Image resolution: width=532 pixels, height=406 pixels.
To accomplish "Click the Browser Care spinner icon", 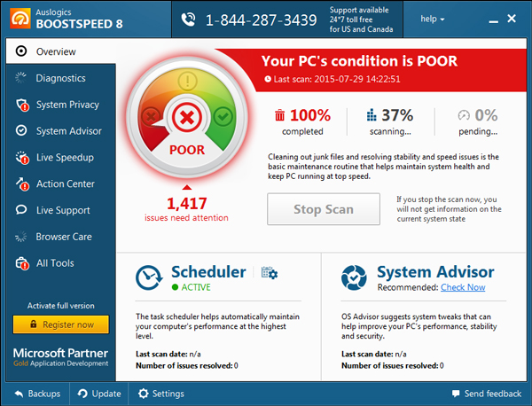I will [x=21, y=237].
